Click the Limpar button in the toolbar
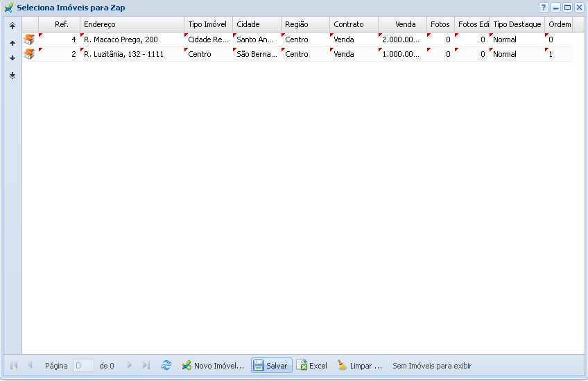Viewport: 588px width, 381px height. 360,365
